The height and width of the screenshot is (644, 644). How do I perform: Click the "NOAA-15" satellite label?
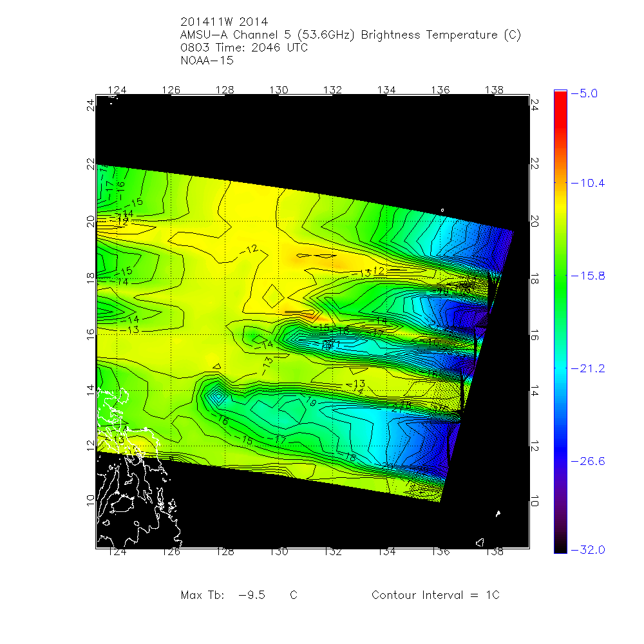coord(207,61)
